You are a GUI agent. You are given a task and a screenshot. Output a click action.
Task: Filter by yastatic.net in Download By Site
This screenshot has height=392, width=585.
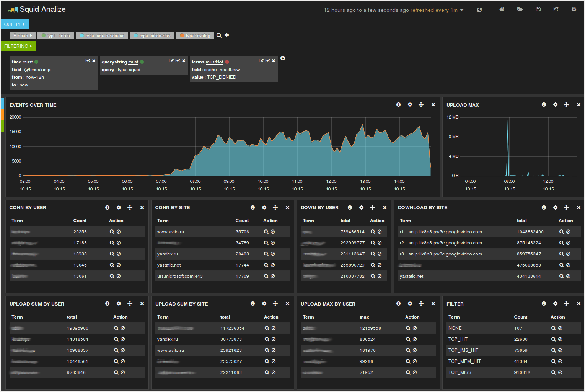click(561, 276)
